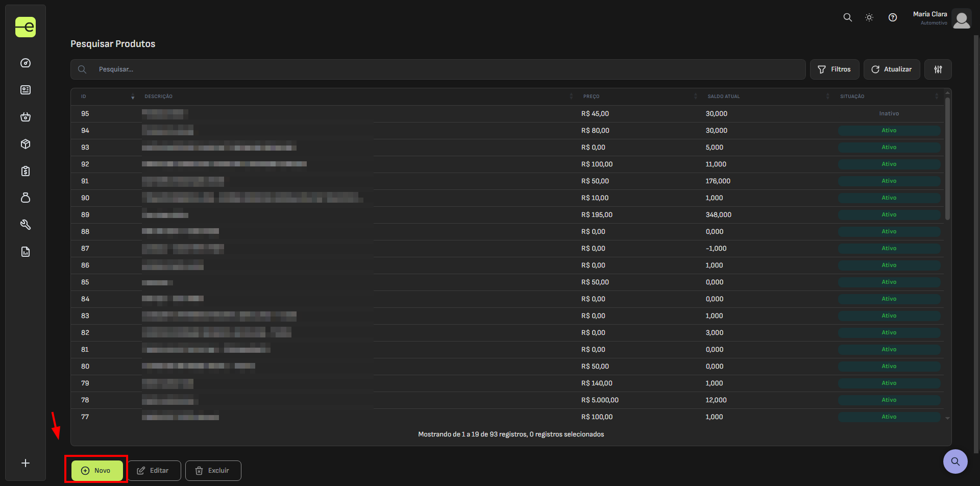This screenshot has width=980, height=486.
Task: Sort by the Situação column header
Action: [x=889, y=96]
